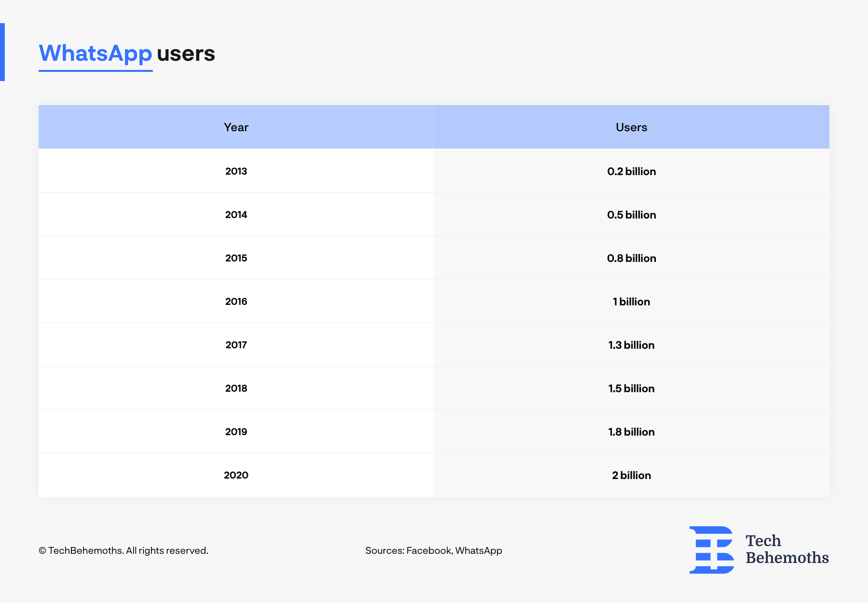This screenshot has height=603, width=868.
Task: Click the WhatsApp title link
Action: click(x=95, y=54)
